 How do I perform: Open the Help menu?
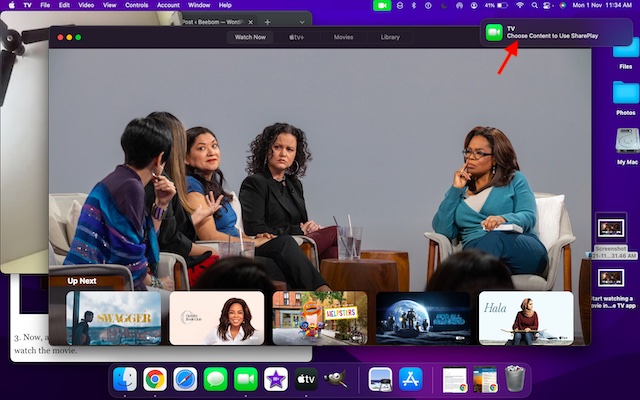(225, 5)
